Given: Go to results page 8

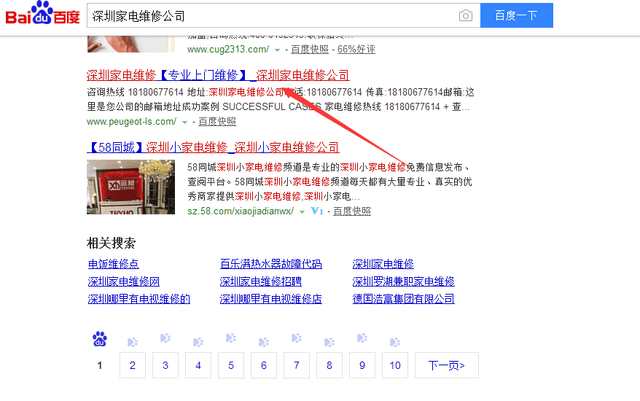Looking at the screenshot, I should 329,365.
